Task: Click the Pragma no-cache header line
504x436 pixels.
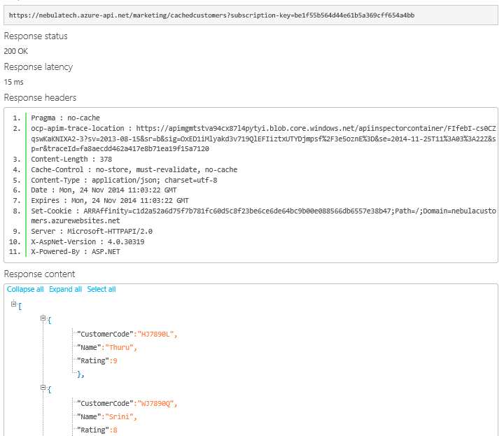Action: pos(65,118)
